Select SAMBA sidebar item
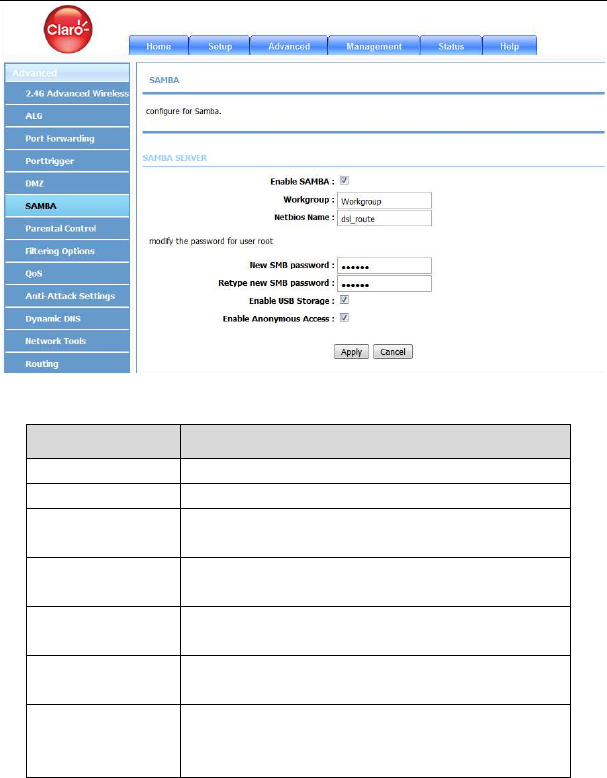Image resolution: width=607 pixels, height=778 pixels. [67, 206]
